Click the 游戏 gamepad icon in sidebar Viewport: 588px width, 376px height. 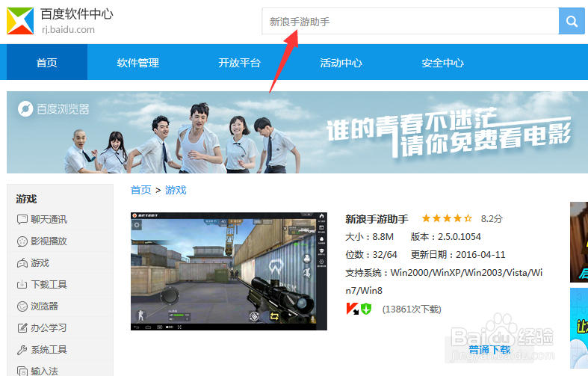coord(22,263)
